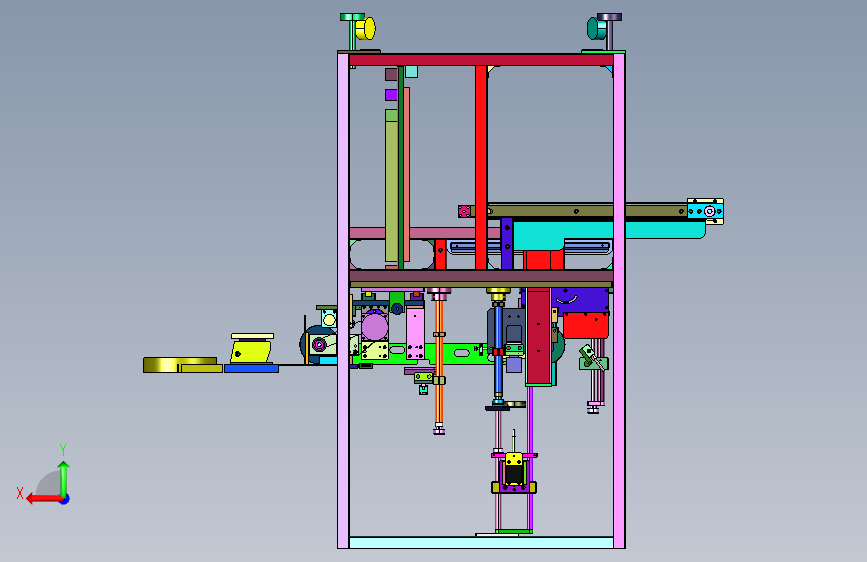Click the light blue bearing block on rail end
The height and width of the screenshot is (562, 867).
tap(706, 211)
